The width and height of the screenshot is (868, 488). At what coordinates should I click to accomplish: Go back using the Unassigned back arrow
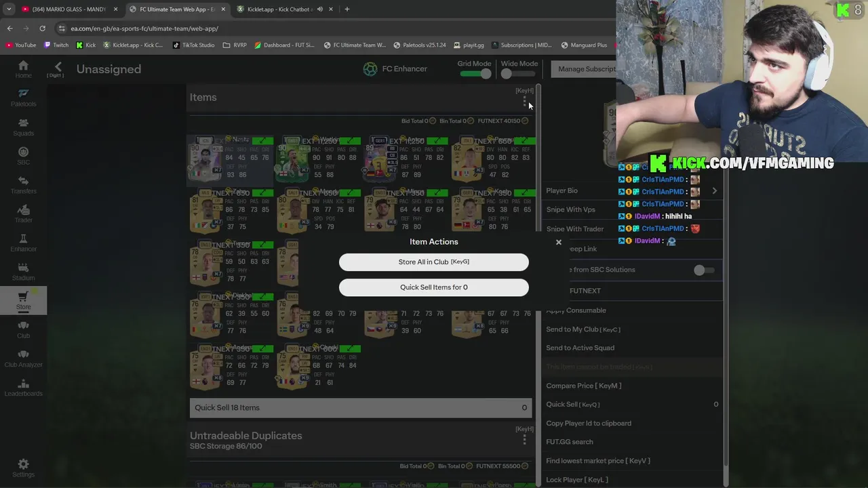click(58, 67)
